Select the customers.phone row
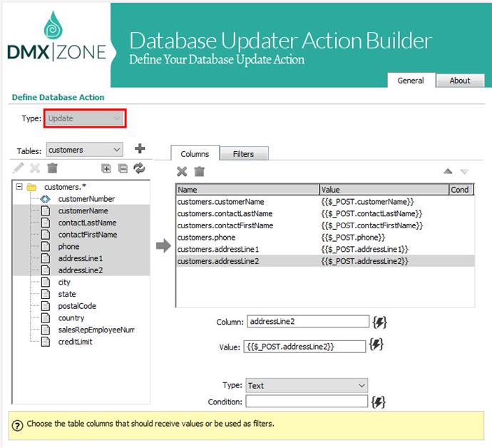The width and height of the screenshot is (492, 448). (325, 238)
